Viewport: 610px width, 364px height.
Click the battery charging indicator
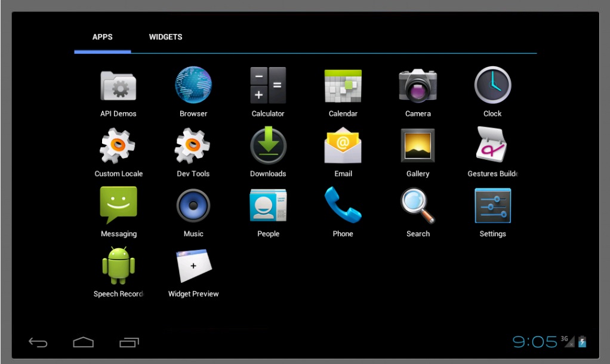click(x=582, y=341)
